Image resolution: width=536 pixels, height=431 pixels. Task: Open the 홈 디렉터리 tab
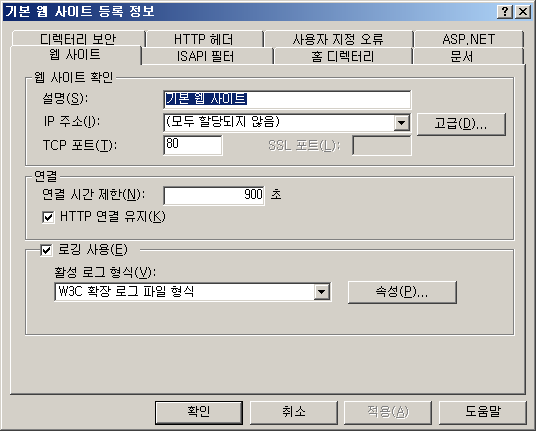(343, 56)
